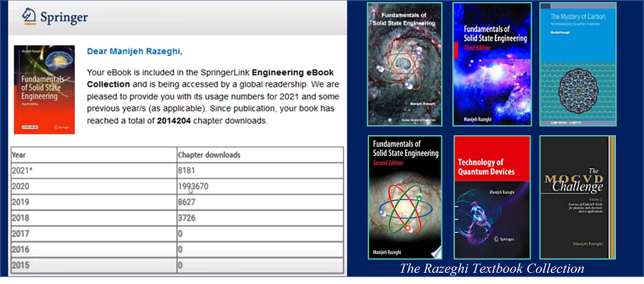Select the '2017' year cell
The height and width of the screenshot is (284, 644).
tap(94, 234)
